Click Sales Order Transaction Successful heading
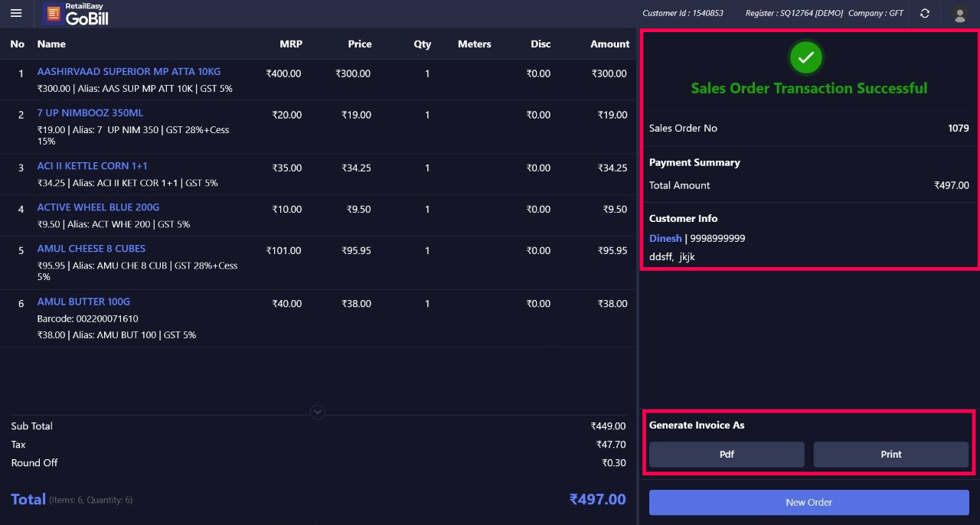Viewport: 980px width, 525px height. click(808, 88)
